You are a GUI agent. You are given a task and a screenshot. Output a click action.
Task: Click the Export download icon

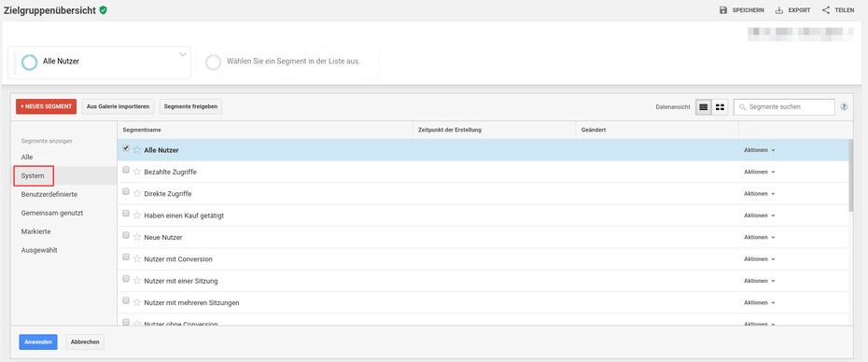779,10
